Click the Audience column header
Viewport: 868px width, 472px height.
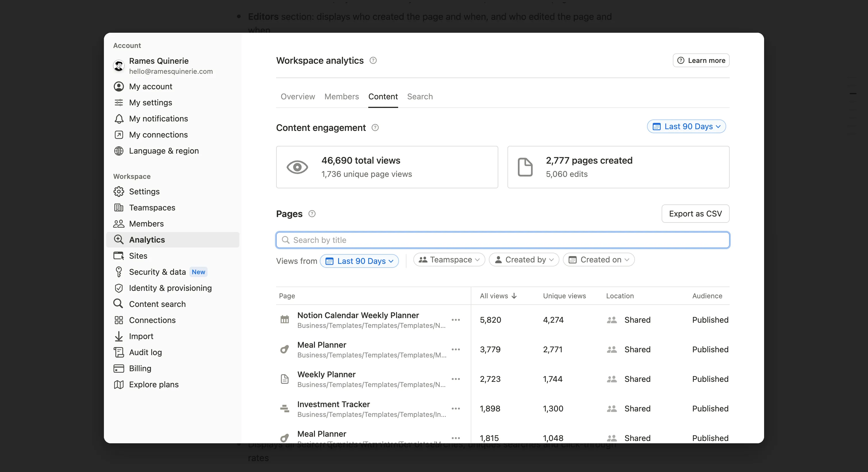(x=707, y=296)
